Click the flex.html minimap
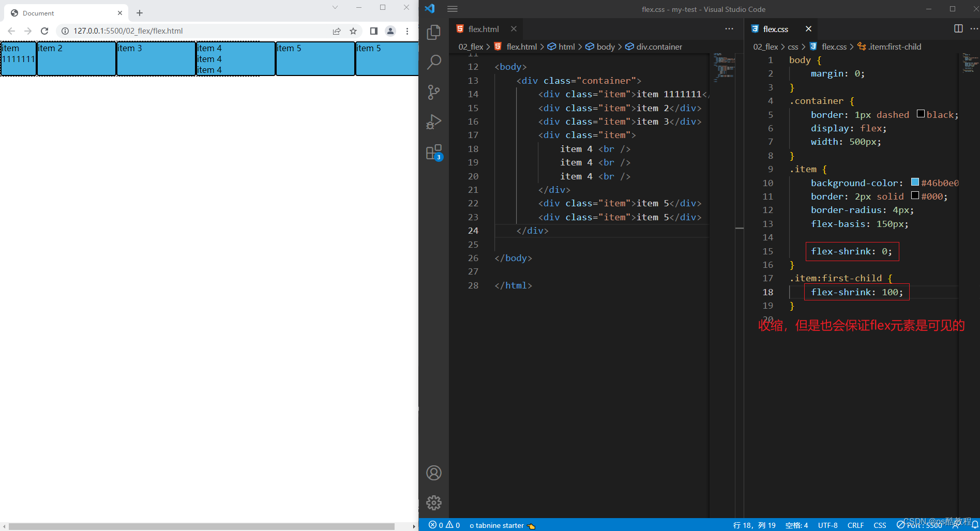 pyautogui.click(x=724, y=67)
